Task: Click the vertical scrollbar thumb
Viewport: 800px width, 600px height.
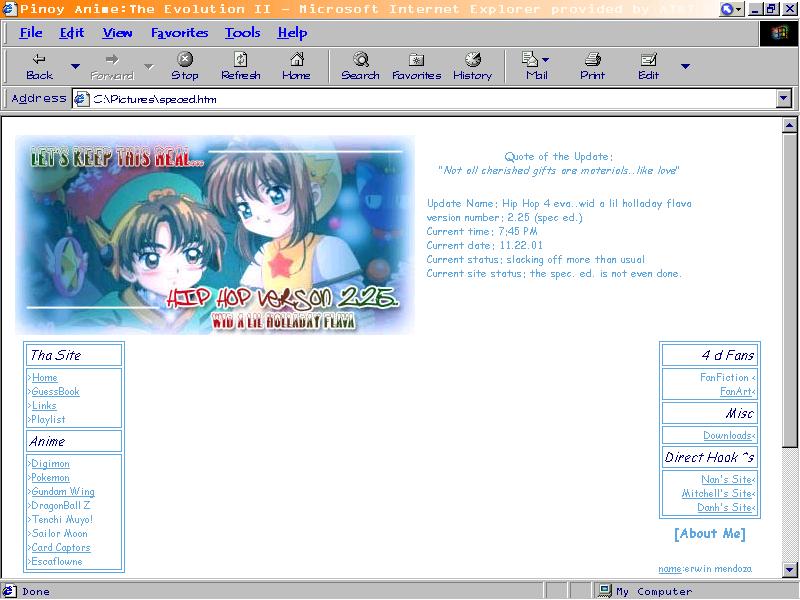Action: (x=789, y=291)
